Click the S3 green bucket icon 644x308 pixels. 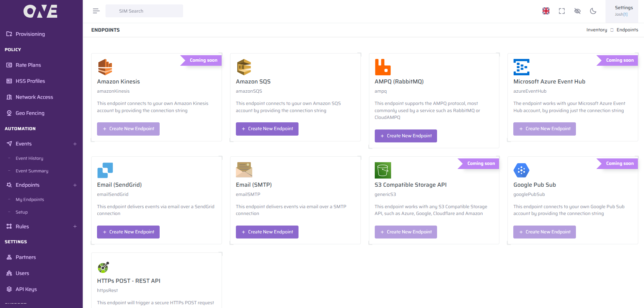tap(383, 170)
